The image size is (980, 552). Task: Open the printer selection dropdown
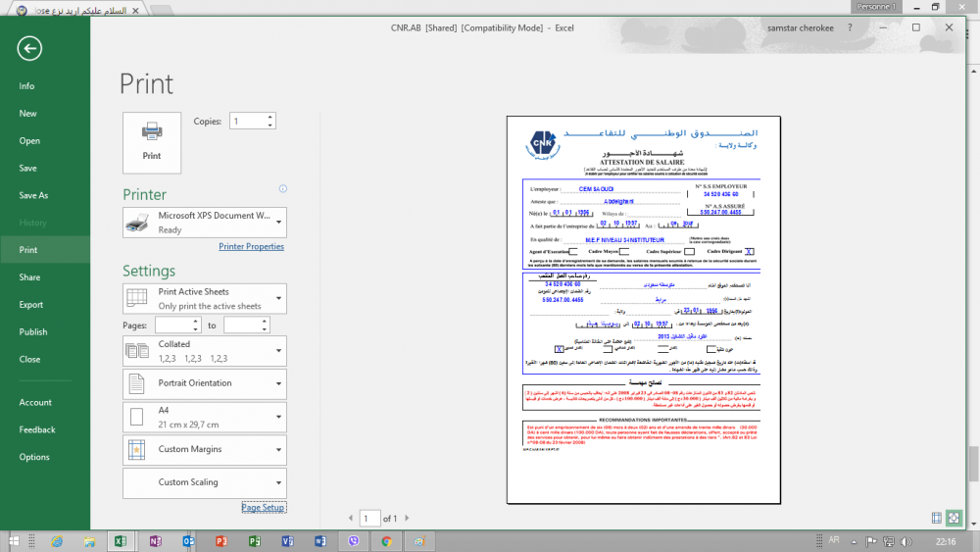[x=205, y=223]
